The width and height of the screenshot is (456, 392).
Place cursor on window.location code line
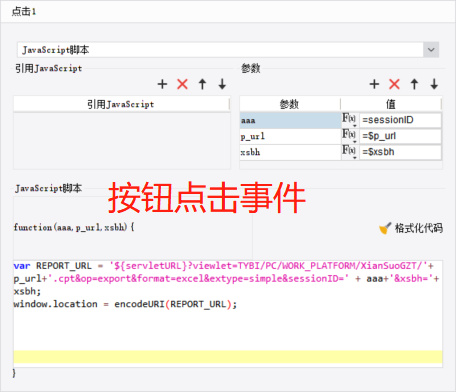point(125,304)
